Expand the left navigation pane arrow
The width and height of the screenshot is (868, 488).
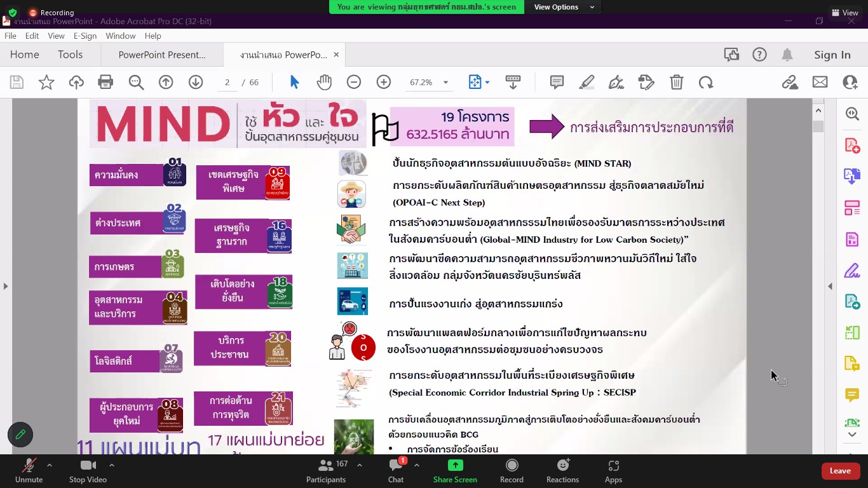point(6,286)
